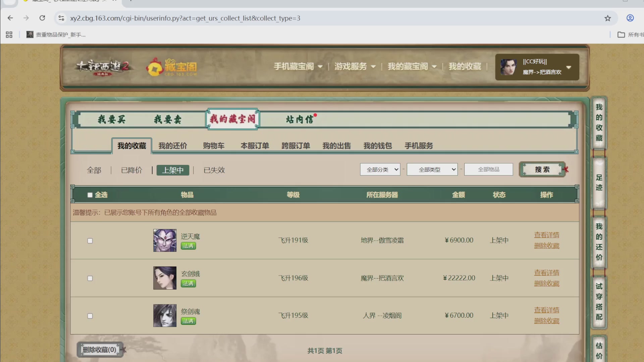Viewport: 644px width, 362px height.
Task: Click the 搜索 search button
Action: [542, 169]
